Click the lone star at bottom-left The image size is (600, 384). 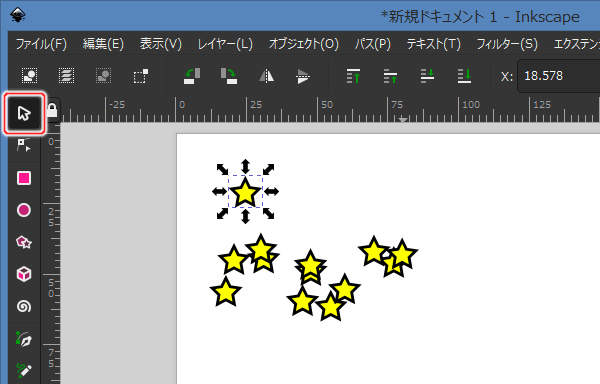pos(226,292)
